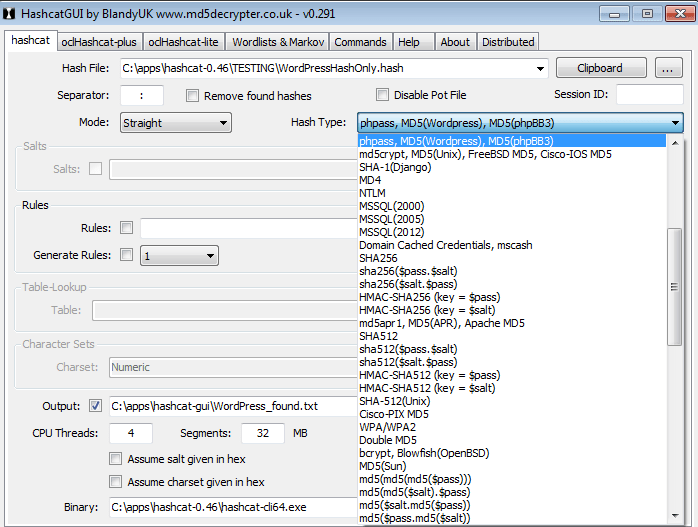Select md5crypt, MD5(Unix) hash type
Viewport: 698px width, 527px height.
pyautogui.click(x=512, y=154)
